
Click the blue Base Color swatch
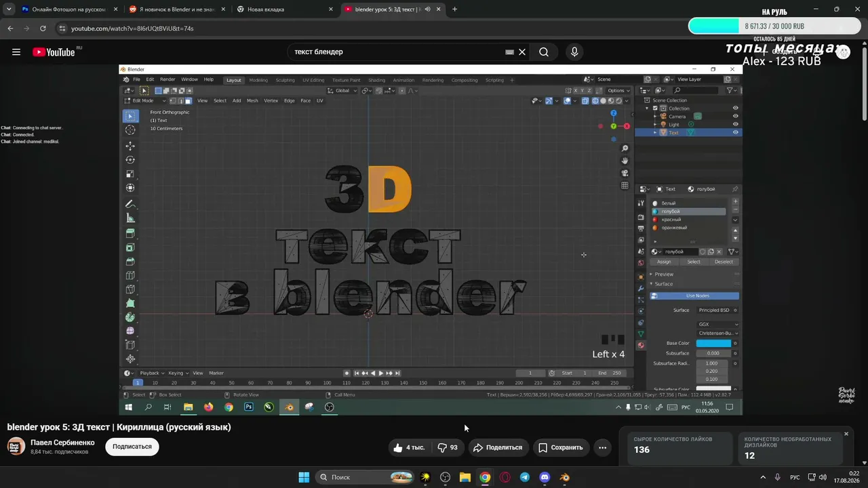pyautogui.click(x=713, y=344)
